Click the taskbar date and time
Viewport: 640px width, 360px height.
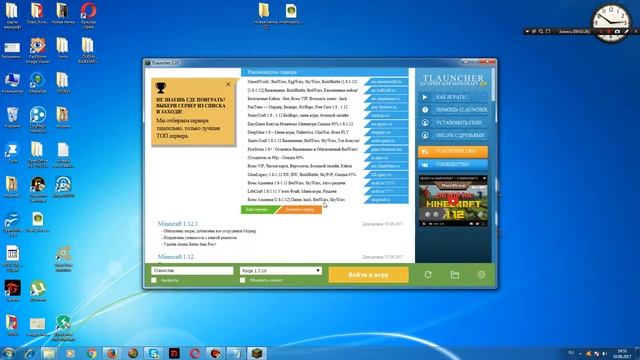622,354
